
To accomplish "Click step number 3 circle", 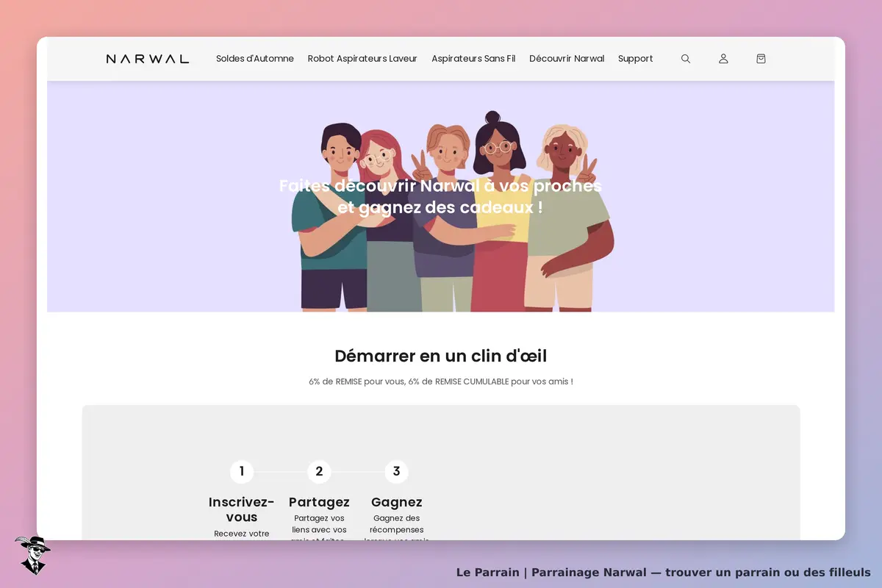I will click(396, 472).
